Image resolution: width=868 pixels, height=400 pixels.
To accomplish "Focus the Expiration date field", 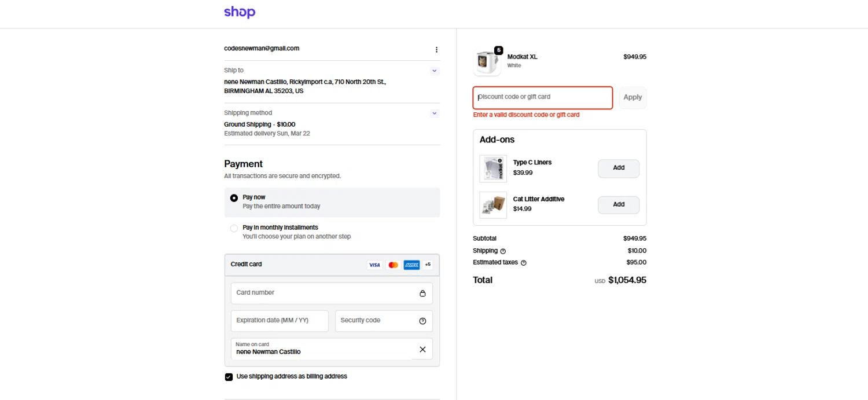I will tap(279, 321).
